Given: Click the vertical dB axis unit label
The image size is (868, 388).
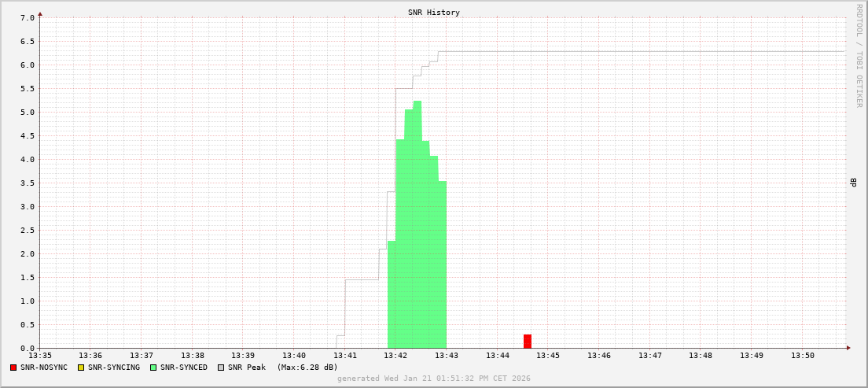Looking at the screenshot, I should (x=852, y=183).
